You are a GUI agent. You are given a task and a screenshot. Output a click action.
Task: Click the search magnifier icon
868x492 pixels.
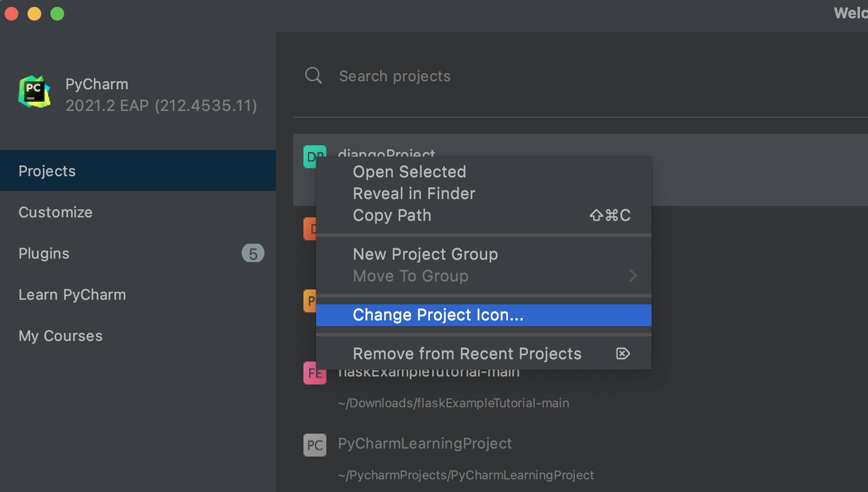click(313, 76)
